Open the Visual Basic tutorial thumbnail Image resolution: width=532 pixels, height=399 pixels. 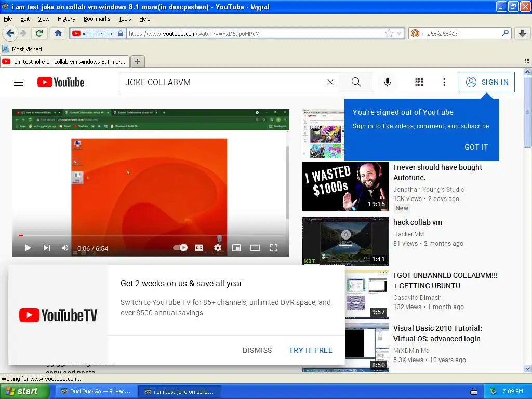367,348
